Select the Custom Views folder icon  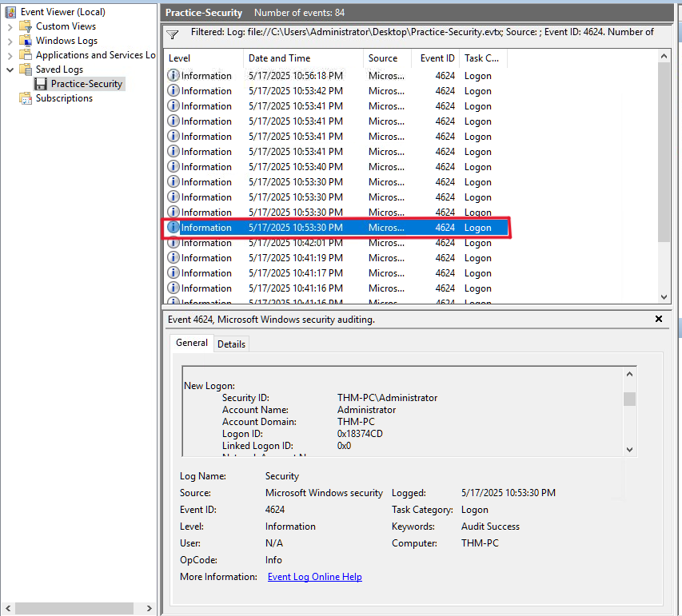(26, 26)
